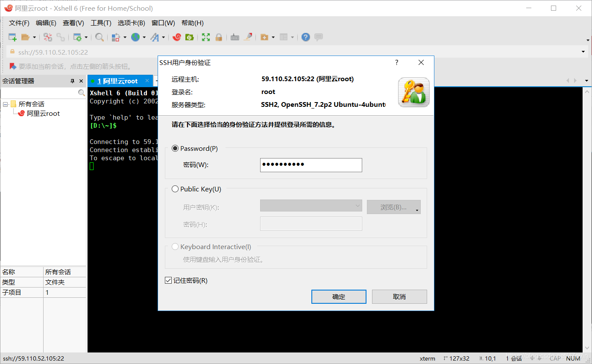Open the color scheme dropdown arrow

tap(125, 38)
